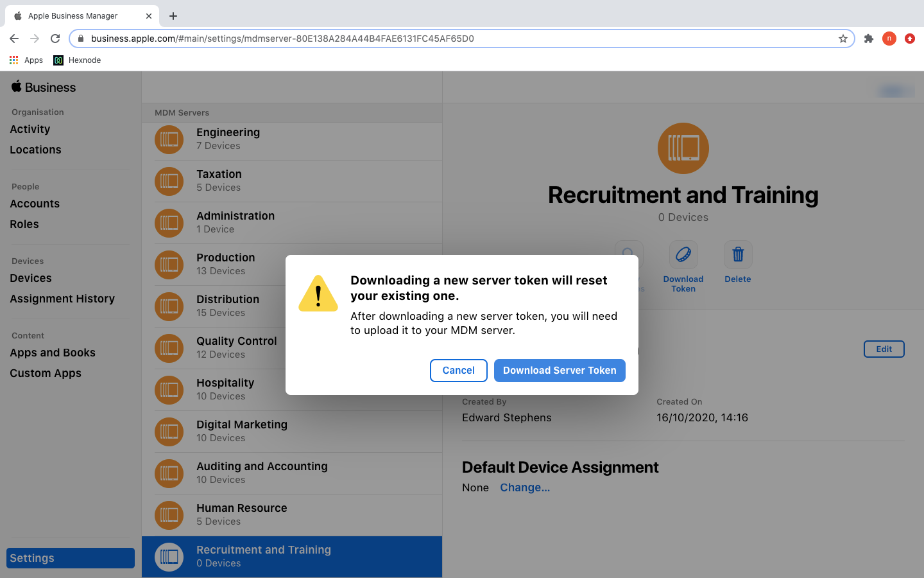Click the Apple Business logo
Viewport: 924px width, 578px height.
point(44,87)
